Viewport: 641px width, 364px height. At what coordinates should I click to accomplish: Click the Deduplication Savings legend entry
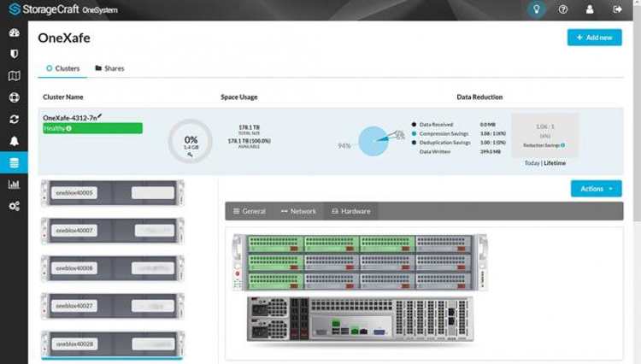click(441, 143)
